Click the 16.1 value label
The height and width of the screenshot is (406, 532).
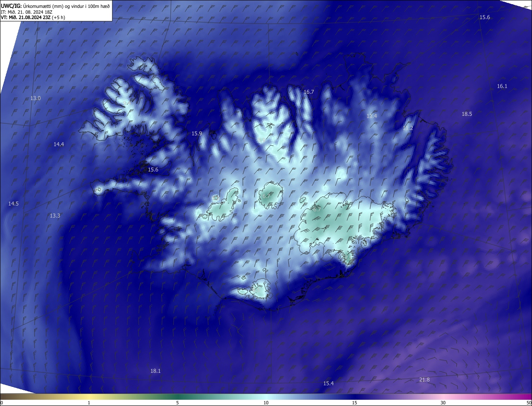[502, 86]
